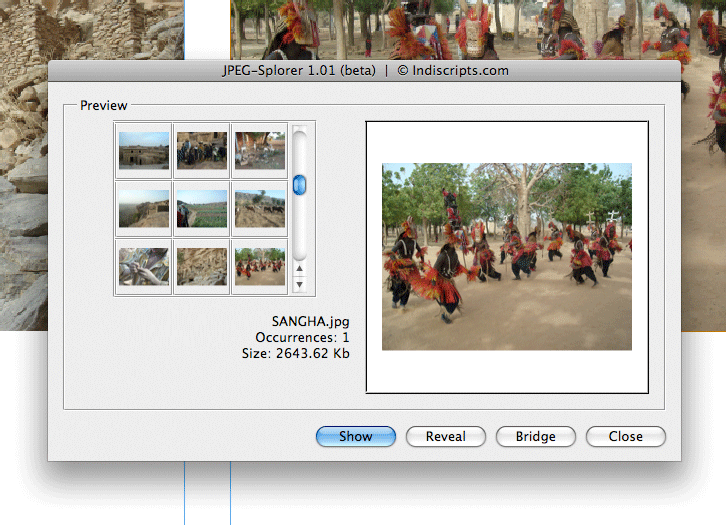Click the large dancers preview image
Screen dimensions: 726x525
tap(507, 257)
